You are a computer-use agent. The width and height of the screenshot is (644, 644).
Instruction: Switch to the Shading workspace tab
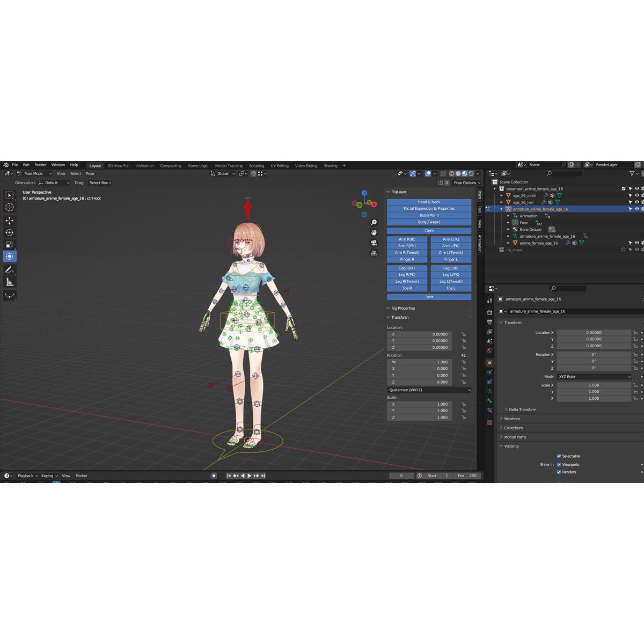click(x=331, y=165)
